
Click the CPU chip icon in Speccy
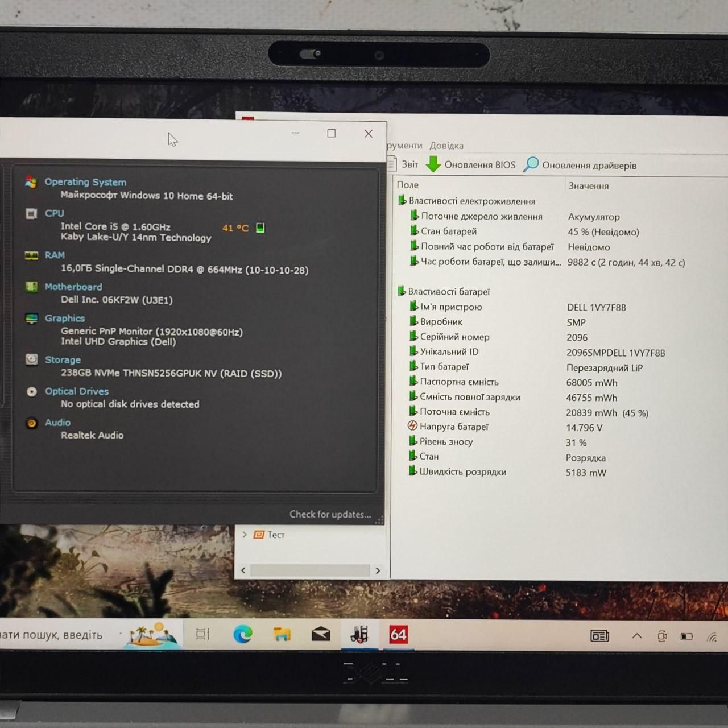click(31, 213)
